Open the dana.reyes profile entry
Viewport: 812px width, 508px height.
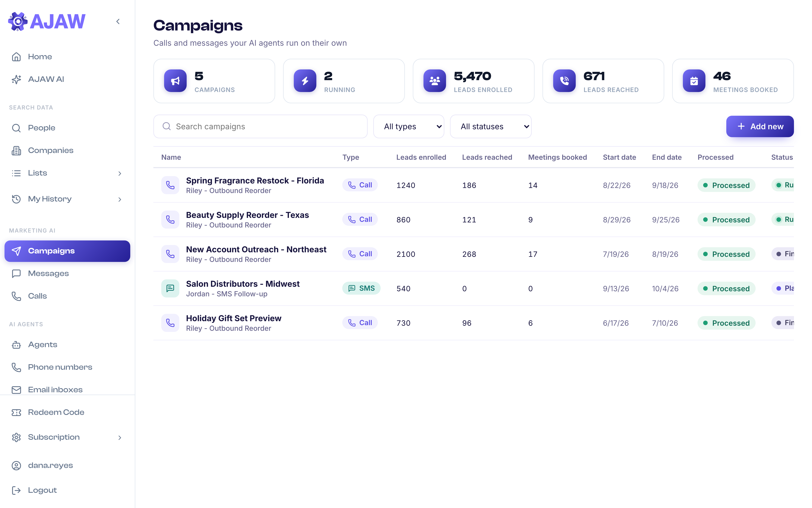coord(67,465)
